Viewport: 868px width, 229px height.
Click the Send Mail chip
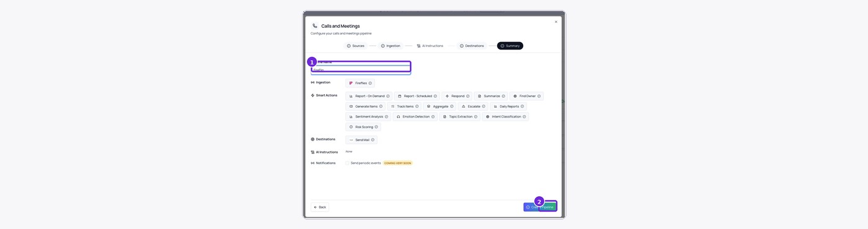tap(361, 140)
